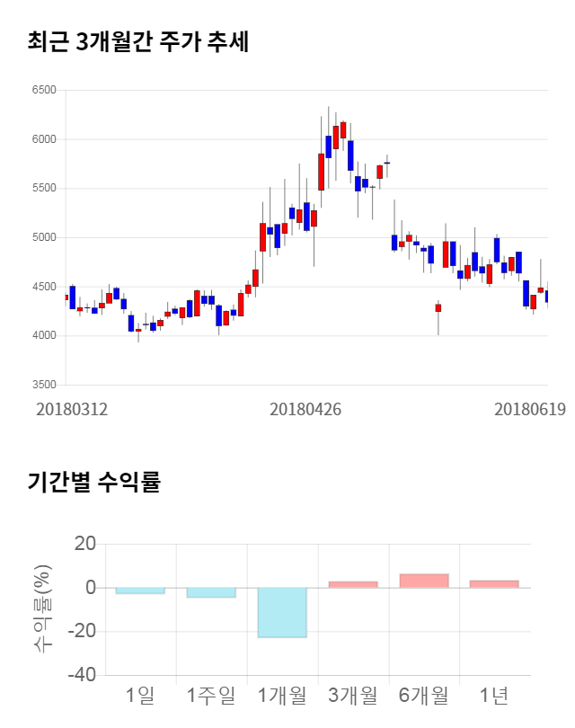The image size is (575, 728).
Task: Click the 20180619 end date label
Action: coord(529,409)
